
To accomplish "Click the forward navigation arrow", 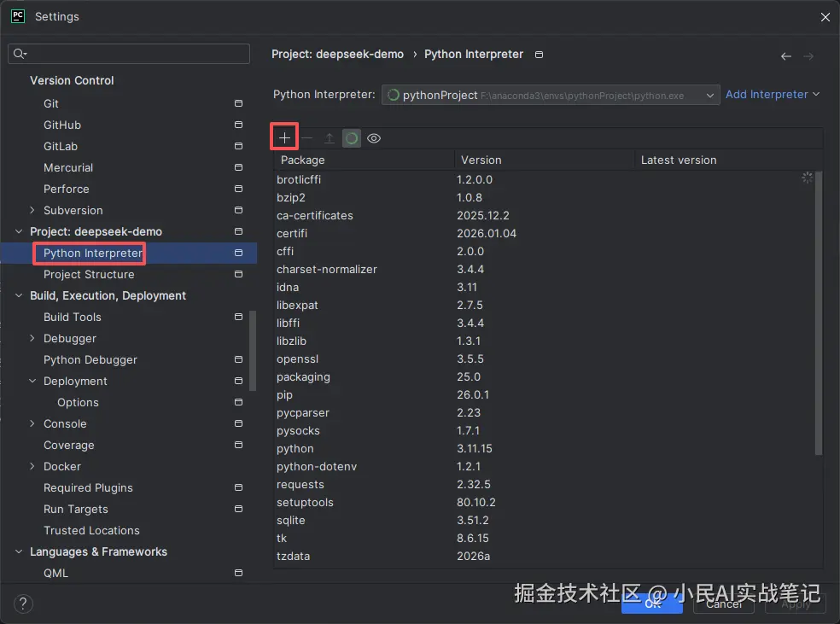I will click(808, 56).
